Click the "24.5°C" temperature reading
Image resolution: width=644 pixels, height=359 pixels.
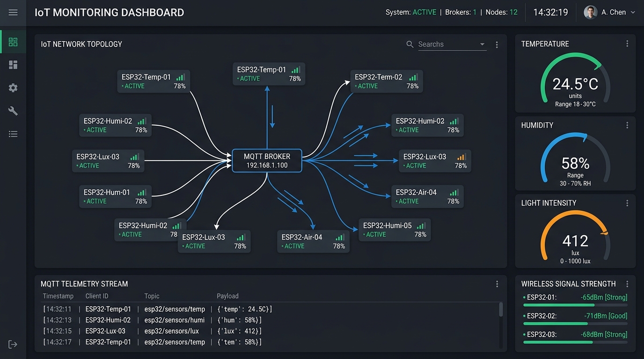(x=575, y=84)
